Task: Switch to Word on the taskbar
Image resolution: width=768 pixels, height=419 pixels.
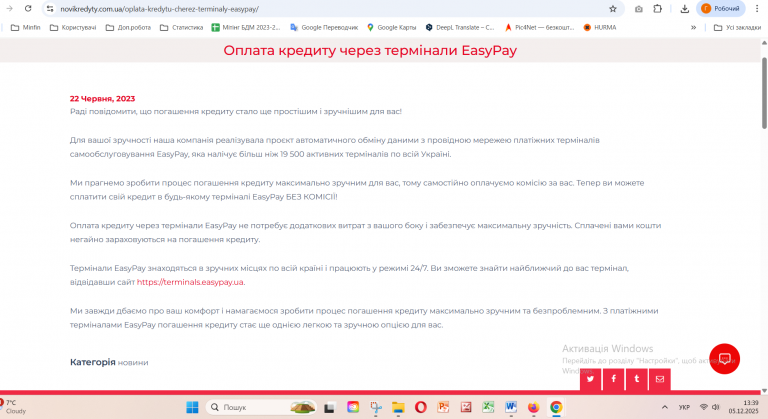Action: (x=511, y=407)
